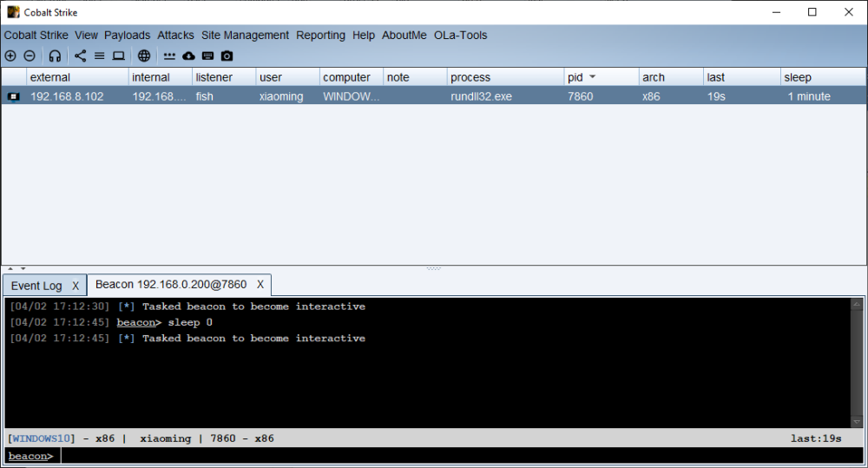Viewport: 868px width, 468px height.
Task: Focus the beacon command input field
Action: click(x=463, y=456)
